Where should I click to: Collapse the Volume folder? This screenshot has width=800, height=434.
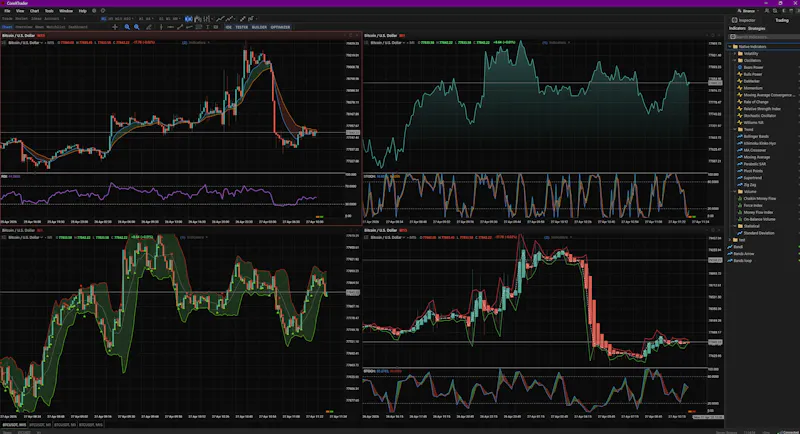point(735,192)
